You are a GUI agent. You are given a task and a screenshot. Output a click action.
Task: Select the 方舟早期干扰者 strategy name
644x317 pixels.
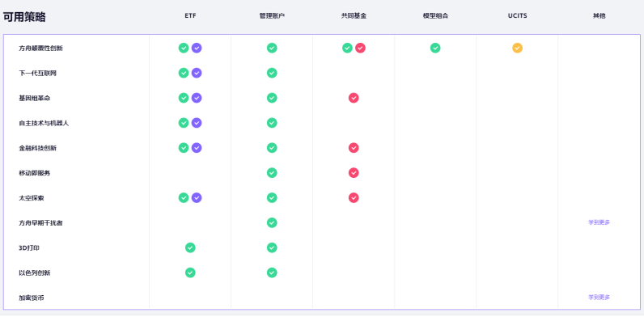click(40, 223)
